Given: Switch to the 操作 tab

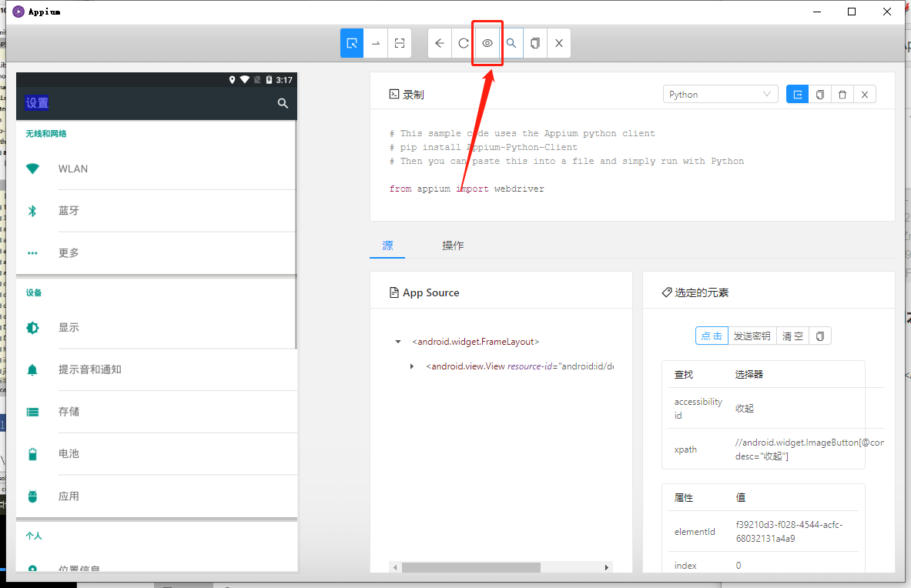Looking at the screenshot, I should [x=453, y=246].
